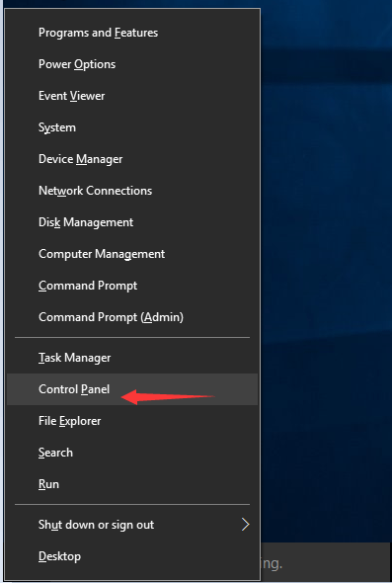Viewport: 392px width, 583px height.
Task: Start Command Prompt
Action: 132,286
